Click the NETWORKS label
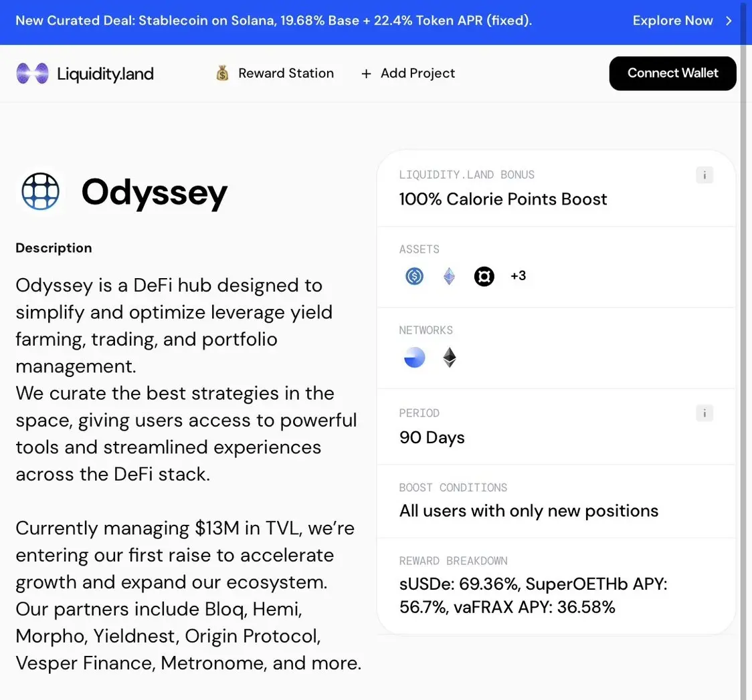752x700 pixels. click(426, 330)
